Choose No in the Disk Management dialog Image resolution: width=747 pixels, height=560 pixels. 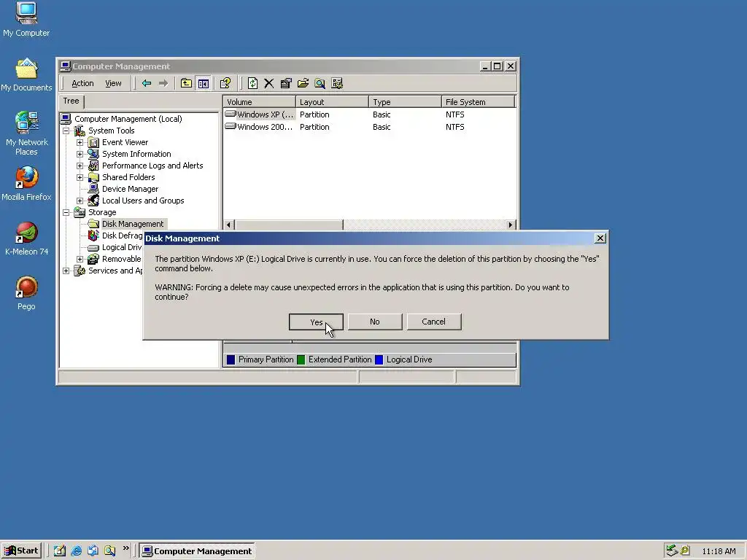point(375,322)
